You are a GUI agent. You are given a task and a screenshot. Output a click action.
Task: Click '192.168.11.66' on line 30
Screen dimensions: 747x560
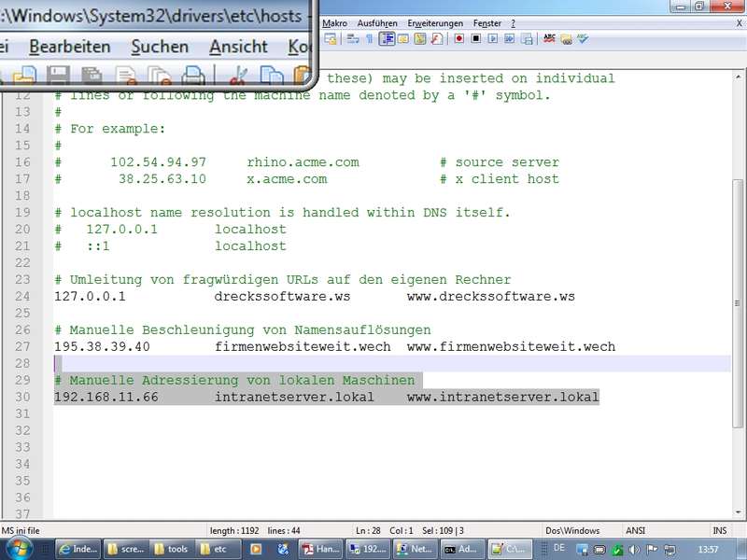pos(106,397)
